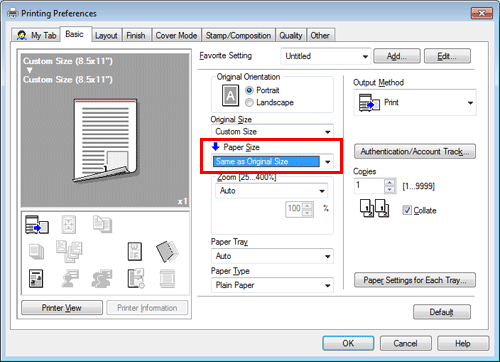500x362 pixels.
Task: Open the Paper Tray dropdown
Action: tap(272, 256)
